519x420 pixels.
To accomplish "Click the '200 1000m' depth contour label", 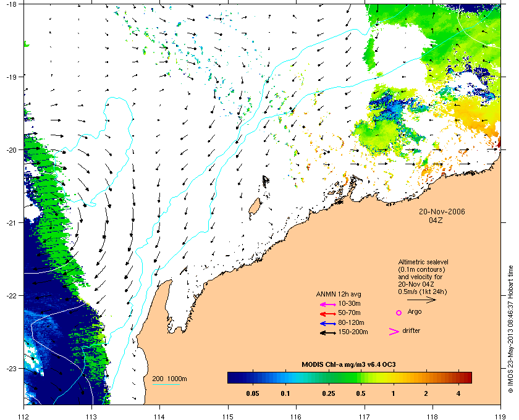I will [x=170, y=379].
